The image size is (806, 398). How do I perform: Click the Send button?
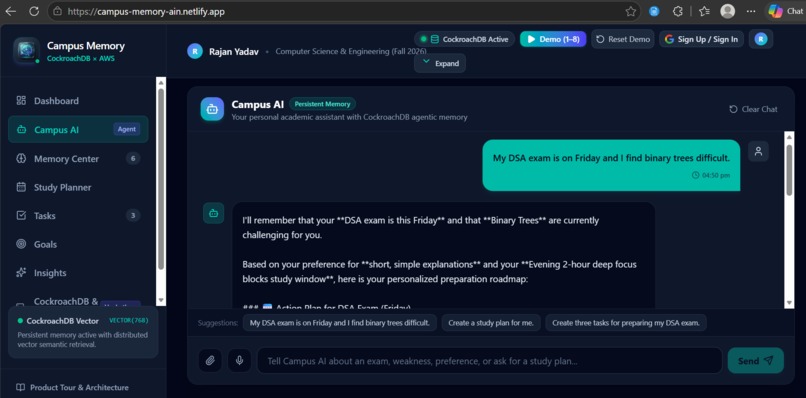coord(756,360)
